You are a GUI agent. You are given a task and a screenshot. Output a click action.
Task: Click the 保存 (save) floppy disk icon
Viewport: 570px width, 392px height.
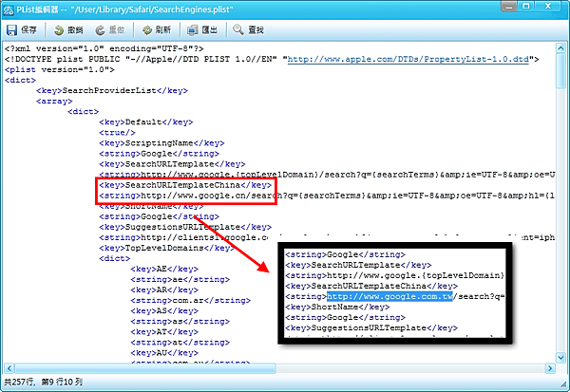(x=11, y=30)
